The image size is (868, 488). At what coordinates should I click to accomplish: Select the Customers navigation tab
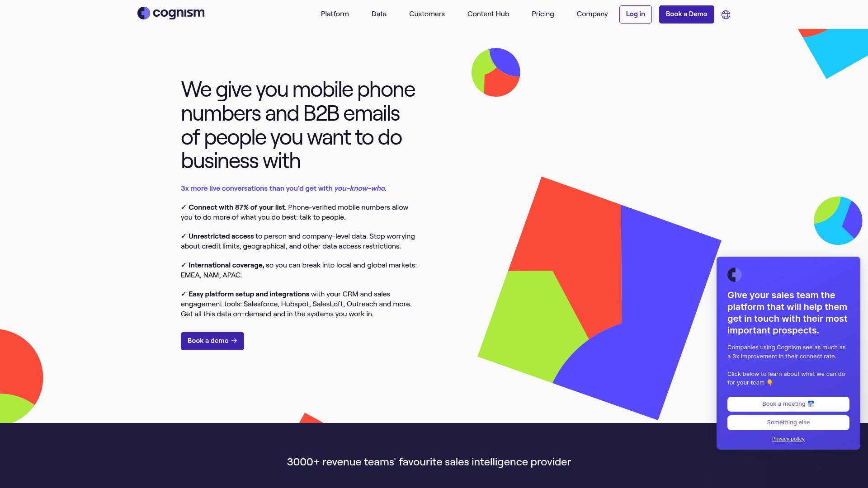coord(427,14)
